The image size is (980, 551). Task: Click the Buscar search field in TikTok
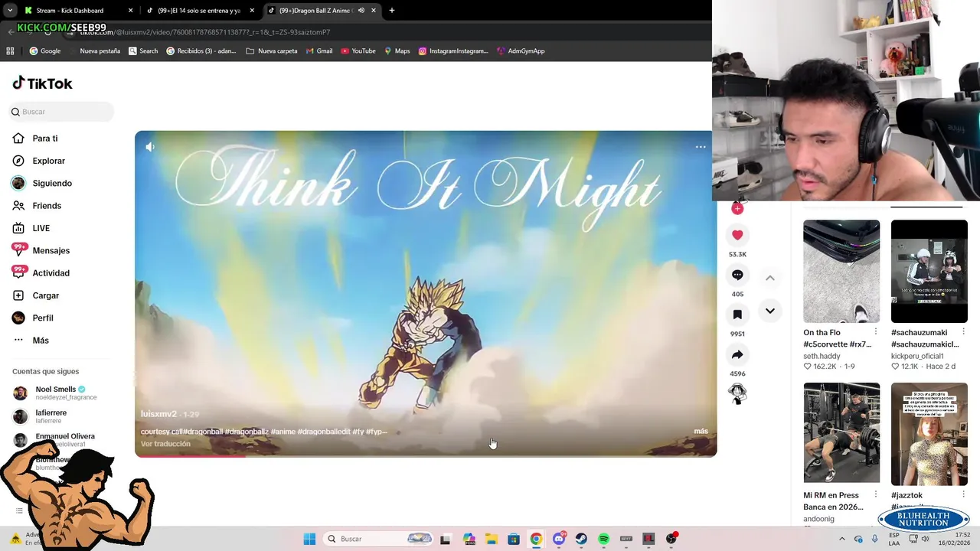(61, 112)
